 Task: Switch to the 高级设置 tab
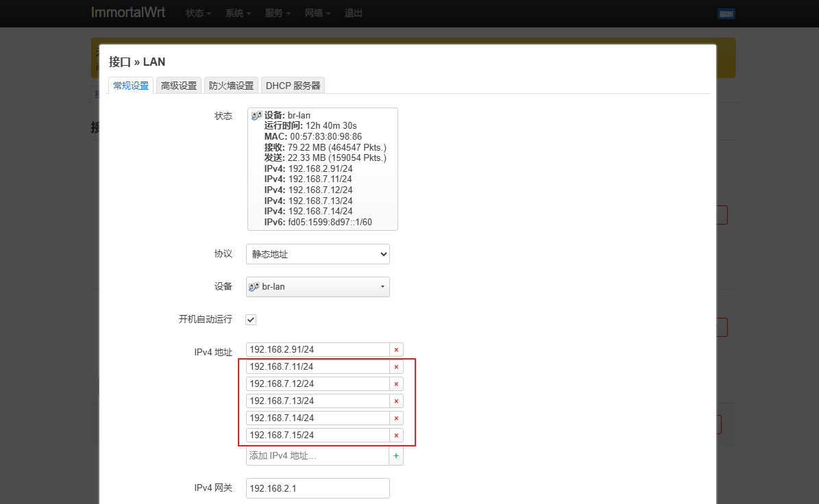(x=178, y=86)
